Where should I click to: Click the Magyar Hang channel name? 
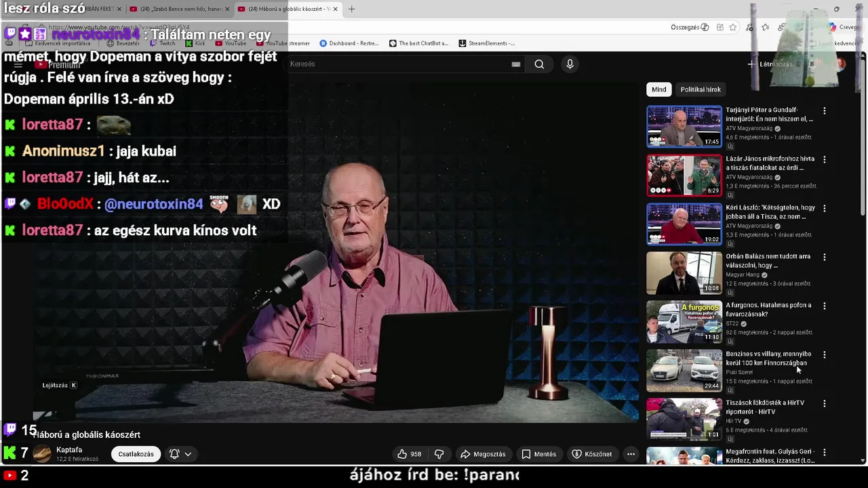click(743, 275)
